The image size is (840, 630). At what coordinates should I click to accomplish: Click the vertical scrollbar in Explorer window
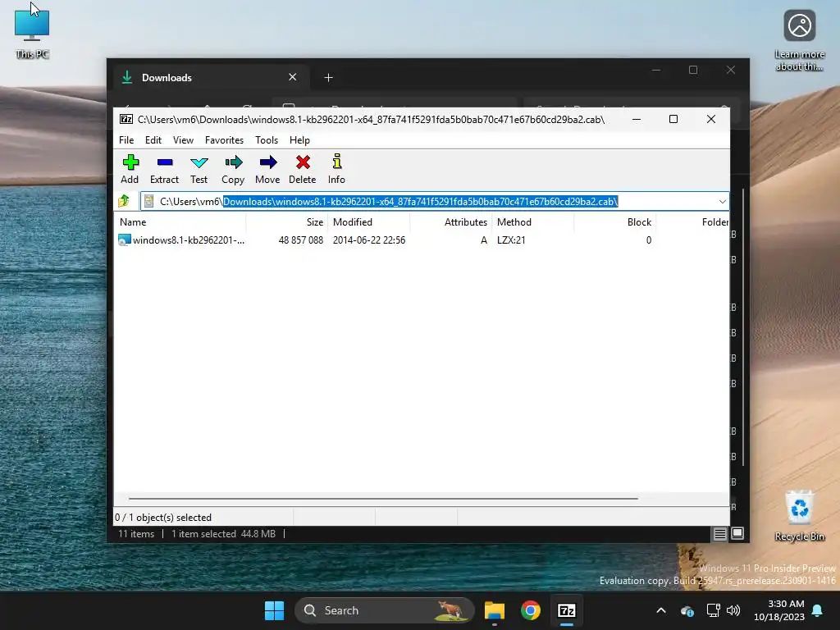743,326
